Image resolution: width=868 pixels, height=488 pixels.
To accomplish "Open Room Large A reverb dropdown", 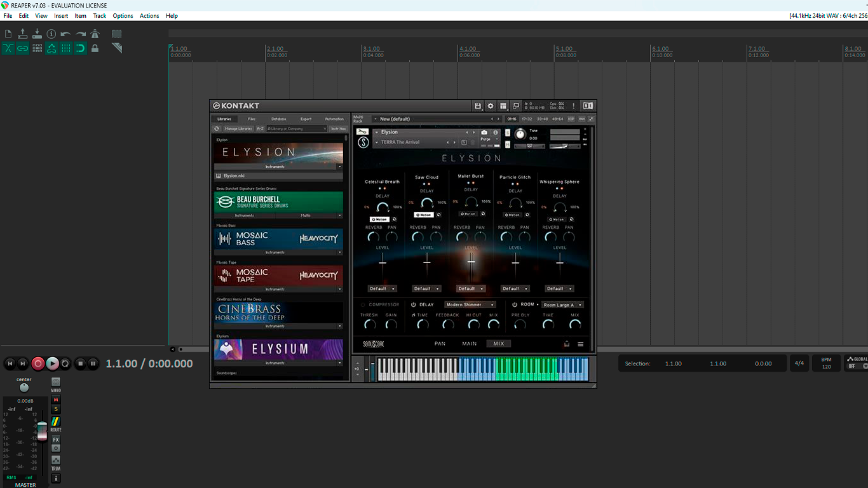I will [562, 305].
